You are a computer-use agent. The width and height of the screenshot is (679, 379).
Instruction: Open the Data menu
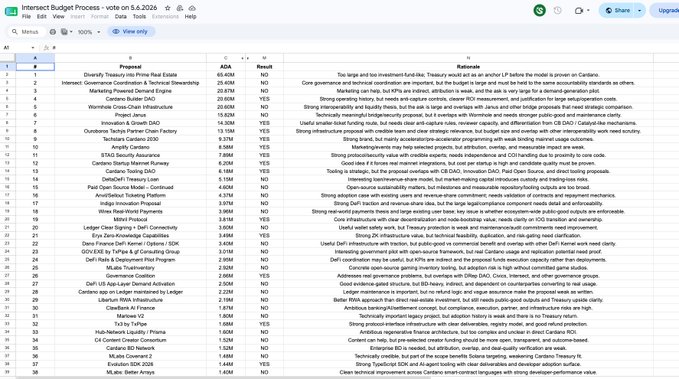click(120, 16)
